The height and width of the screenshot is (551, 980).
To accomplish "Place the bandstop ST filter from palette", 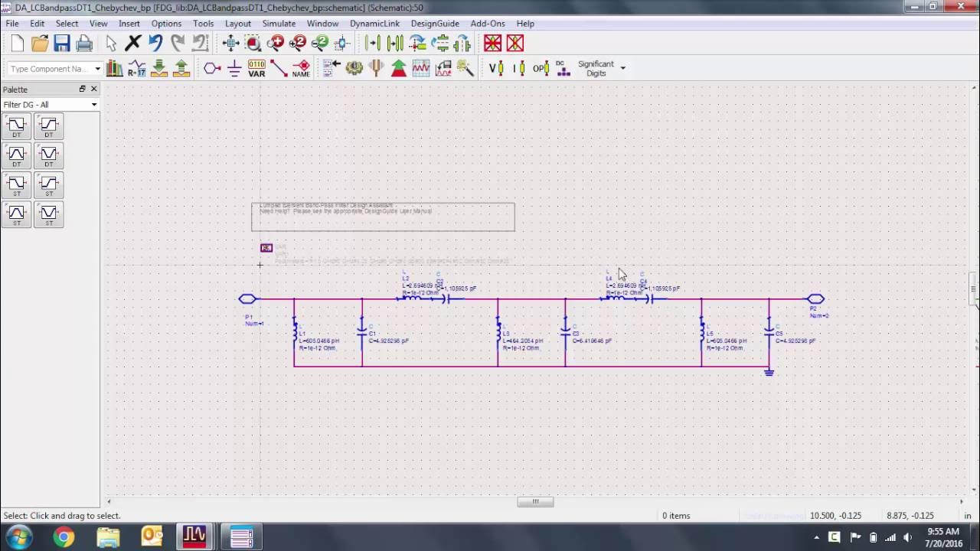I will [x=49, y=214].
